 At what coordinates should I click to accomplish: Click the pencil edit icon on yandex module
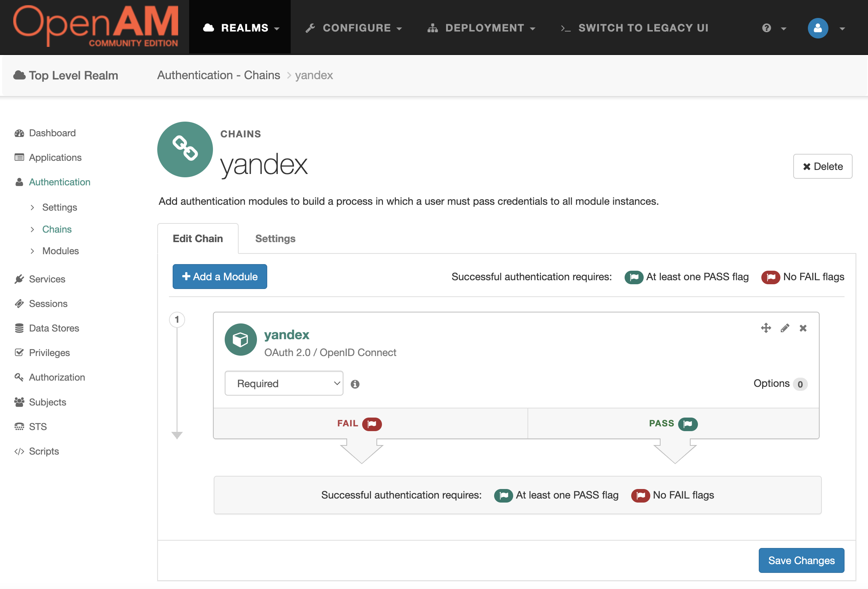point(785,328)
